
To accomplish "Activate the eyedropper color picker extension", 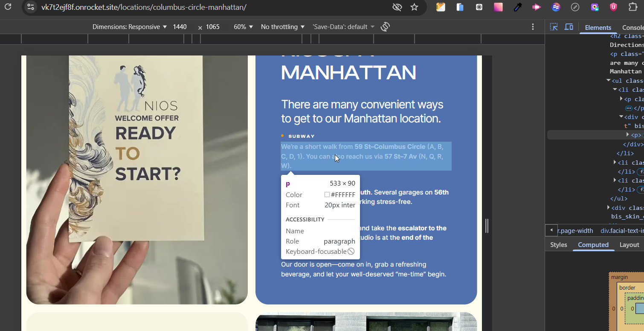I will click(517, 7).
